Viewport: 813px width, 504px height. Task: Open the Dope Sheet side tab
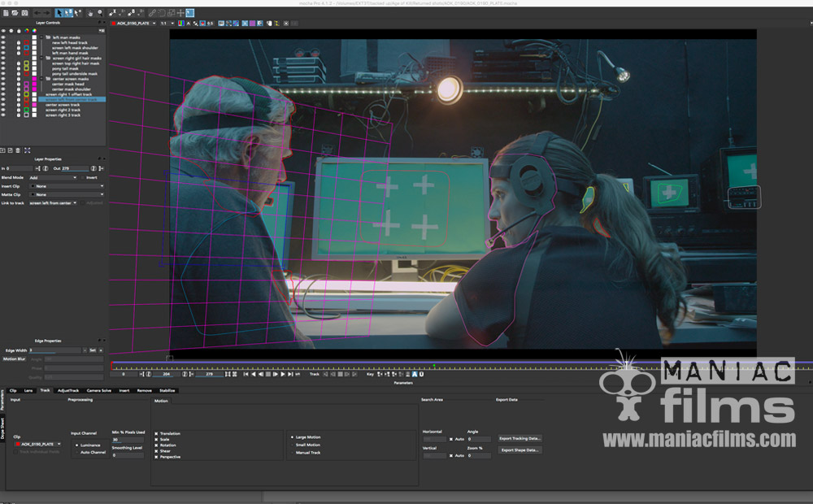tap(2, 428)
